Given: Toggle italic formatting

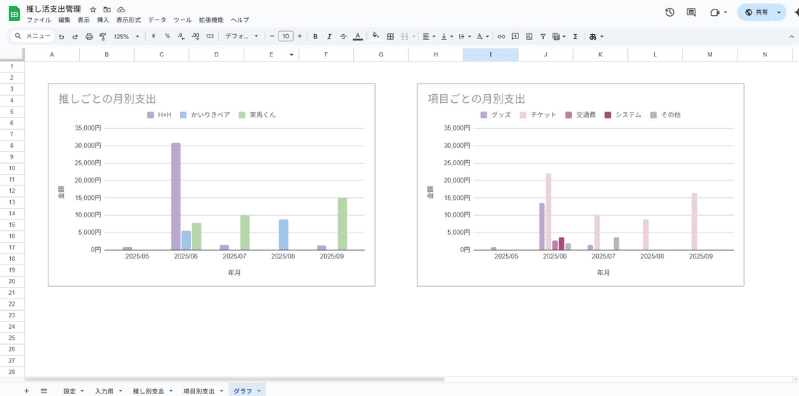Looking at the screenshot, I should (x=329, y=37).
